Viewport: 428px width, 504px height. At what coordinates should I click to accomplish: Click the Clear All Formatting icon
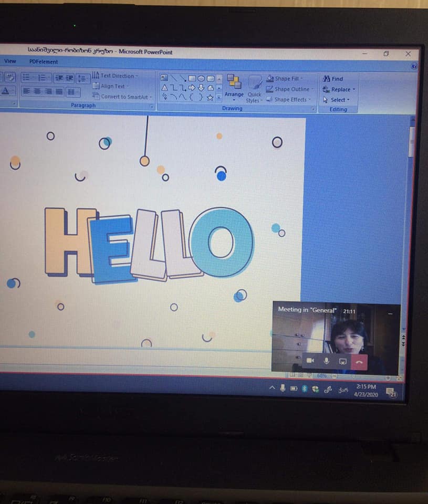point(9,77)
